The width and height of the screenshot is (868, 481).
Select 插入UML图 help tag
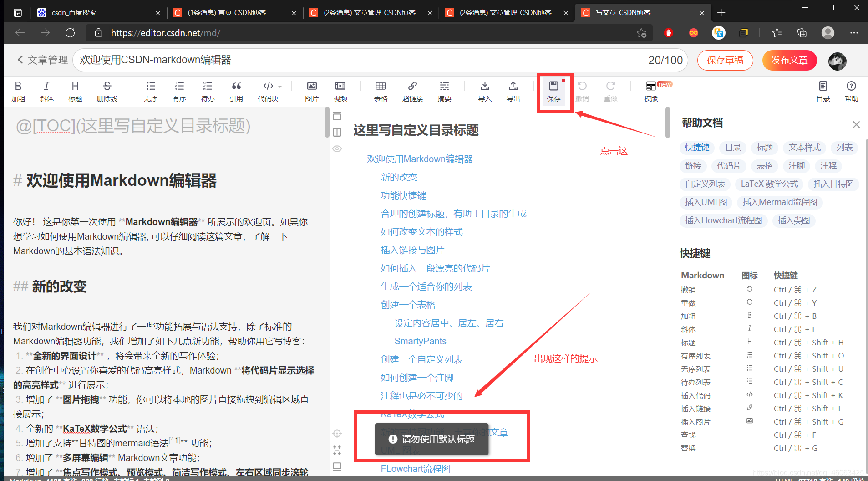(706, 202)
